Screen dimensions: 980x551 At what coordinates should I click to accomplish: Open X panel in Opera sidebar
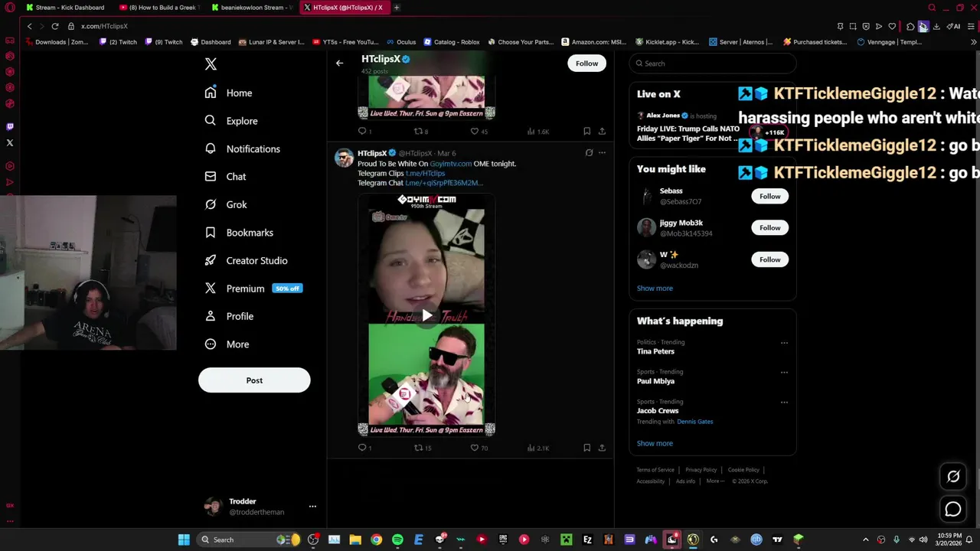[x=10, y=142]
